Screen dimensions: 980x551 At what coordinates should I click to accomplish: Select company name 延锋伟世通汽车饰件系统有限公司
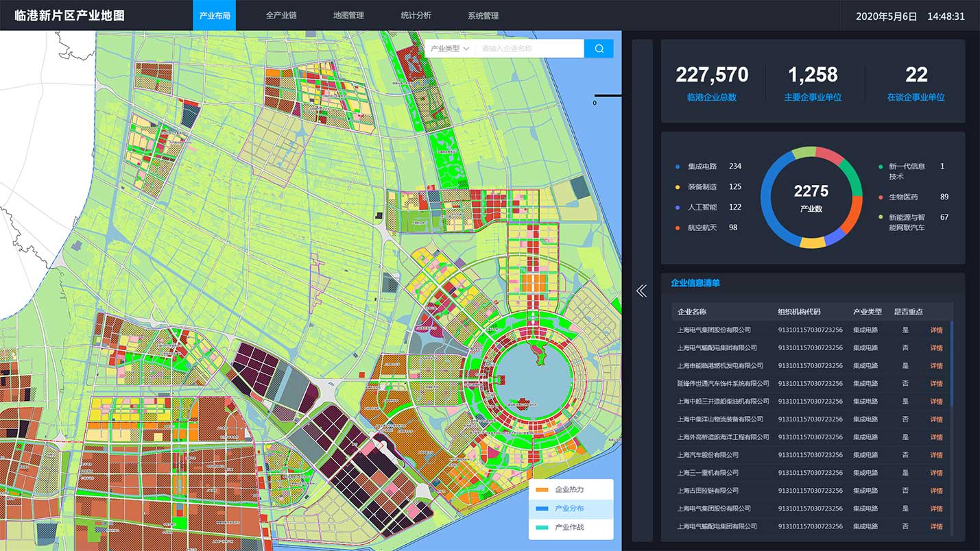pos(723,383)
